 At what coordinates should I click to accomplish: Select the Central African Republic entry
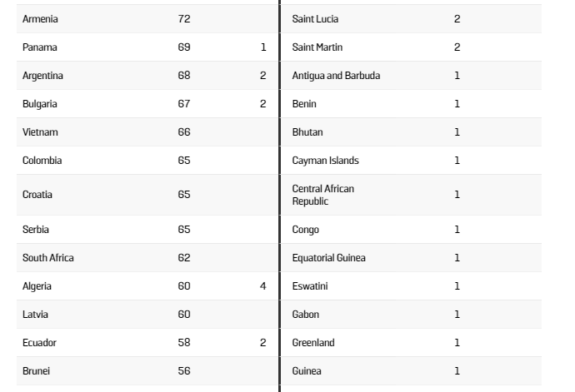click(323, 195)
